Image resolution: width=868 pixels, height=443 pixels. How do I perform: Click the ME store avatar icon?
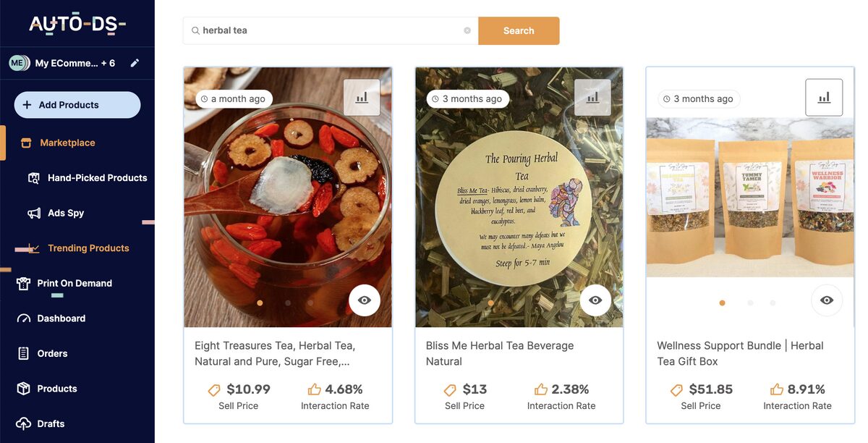coord(19,63)
